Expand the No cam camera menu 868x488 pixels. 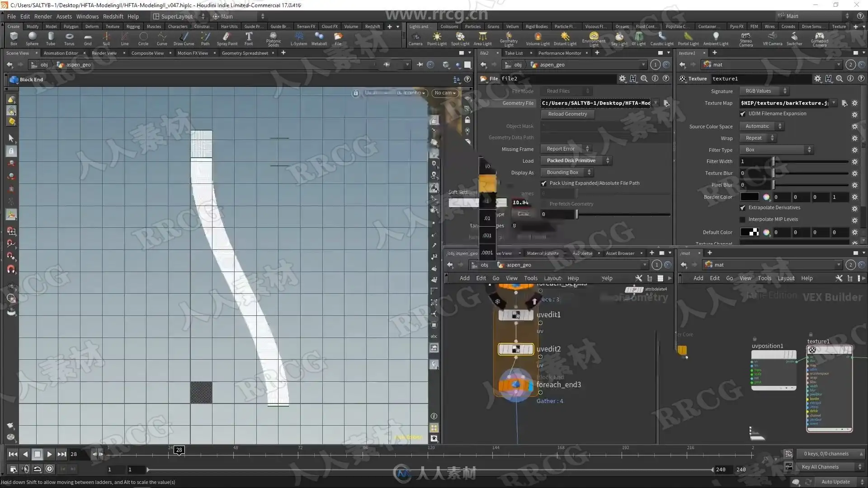445,93
